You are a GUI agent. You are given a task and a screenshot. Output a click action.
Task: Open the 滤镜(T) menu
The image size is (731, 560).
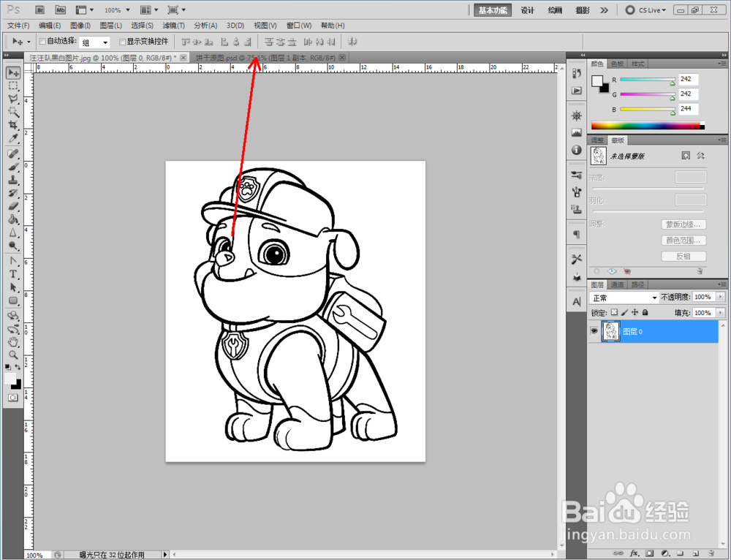(173, 26)
